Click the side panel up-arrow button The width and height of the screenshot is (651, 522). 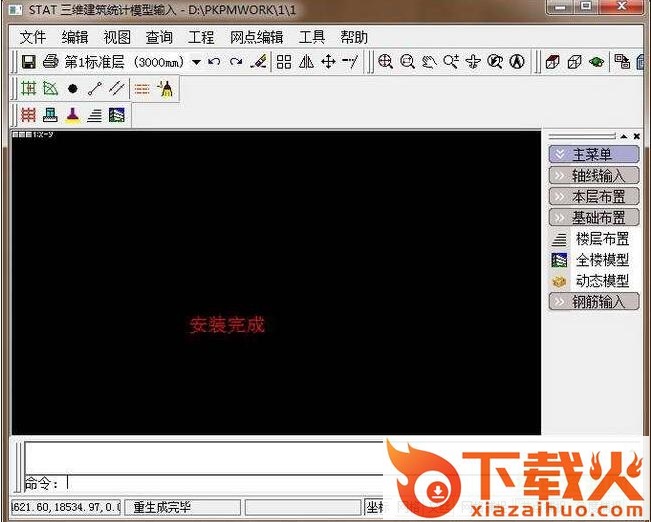[x=624, y=136]
